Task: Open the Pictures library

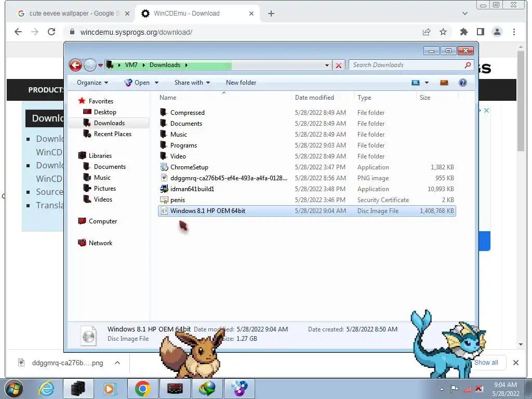Action: [x=105, y=188]
